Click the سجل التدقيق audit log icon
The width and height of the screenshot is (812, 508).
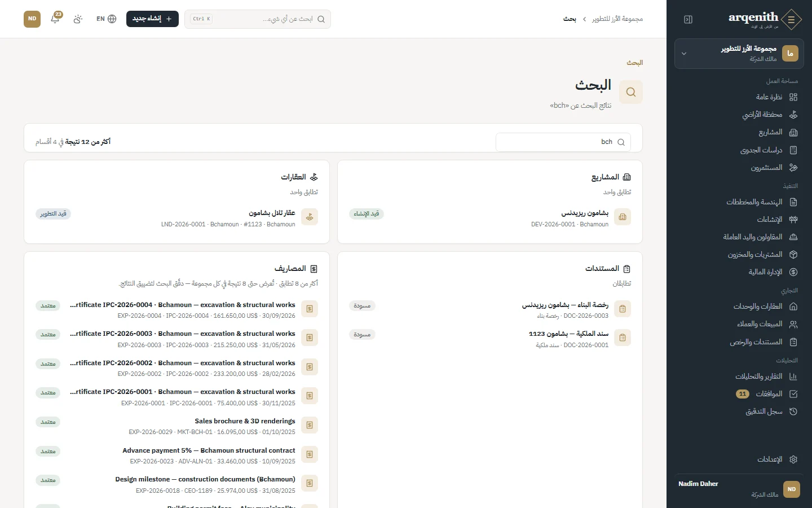[x=793, y=411]
